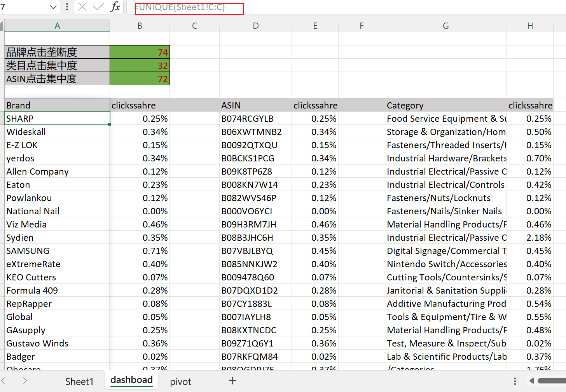Select the Digital Signage/Commercial category cell

(x=446, y=250)
